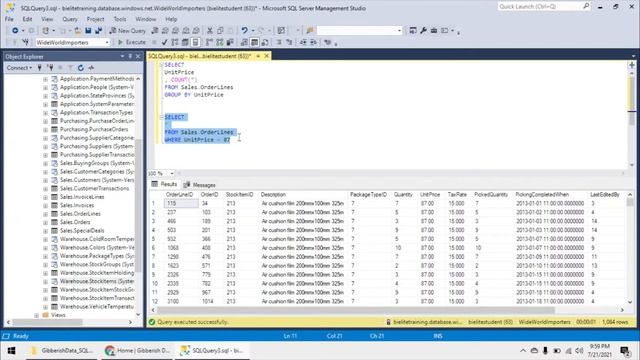Click the Connect Object Explorer plug icon

tap(40, 68)
